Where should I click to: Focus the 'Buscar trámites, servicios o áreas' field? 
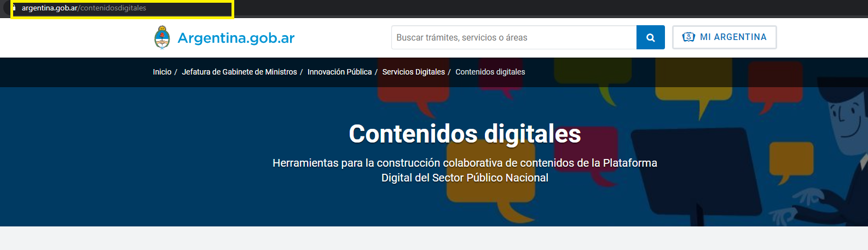513,37
